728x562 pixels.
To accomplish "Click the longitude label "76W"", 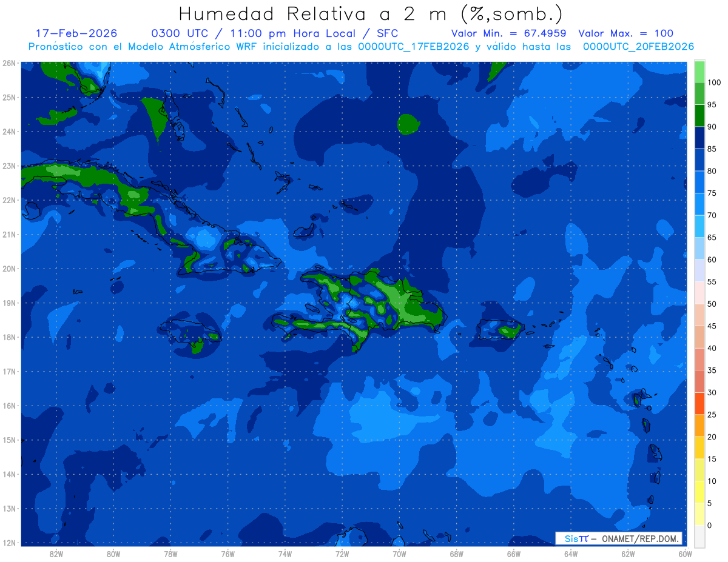I will click(227, 553).
